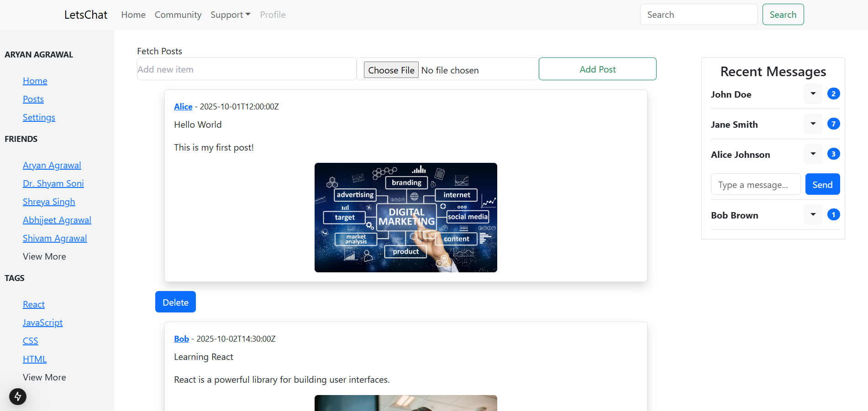This screenshot has height=411, width=868.
Task: Open Home in the left sidebar
Action: (35, 81)
